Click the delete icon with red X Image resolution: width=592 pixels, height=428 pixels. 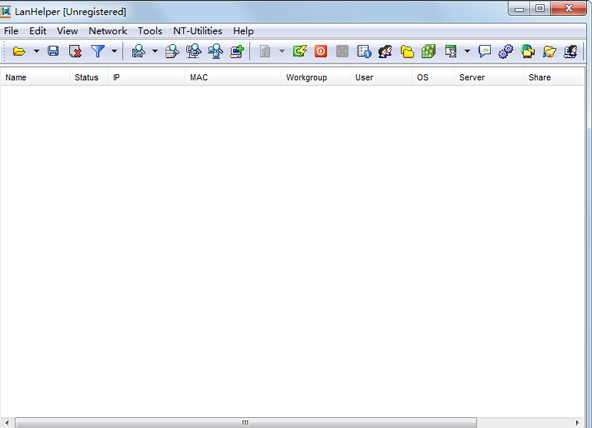coord(75,51)
